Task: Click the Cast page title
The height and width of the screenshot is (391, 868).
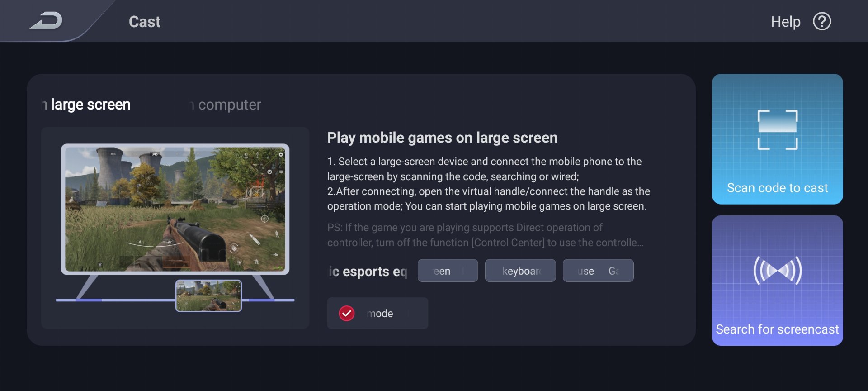Action: [x=145, y=22]
